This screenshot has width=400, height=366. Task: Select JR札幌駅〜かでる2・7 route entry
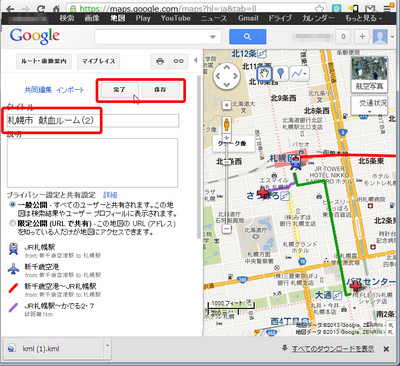point(59,305)
